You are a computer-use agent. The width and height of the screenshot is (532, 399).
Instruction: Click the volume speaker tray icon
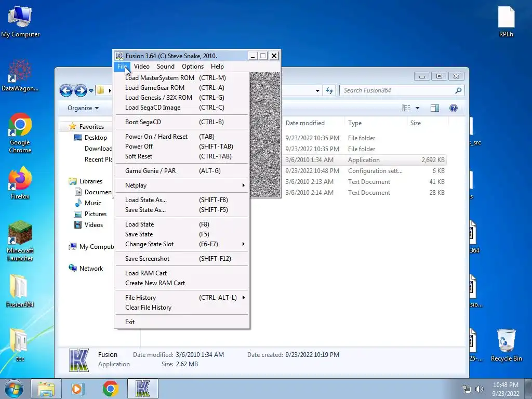point(480,389)
